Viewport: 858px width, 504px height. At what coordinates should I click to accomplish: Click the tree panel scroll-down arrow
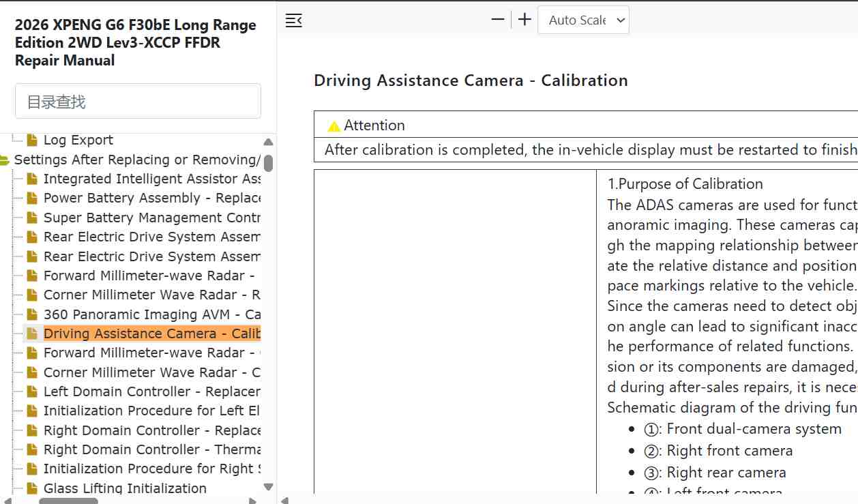(268, 487)
